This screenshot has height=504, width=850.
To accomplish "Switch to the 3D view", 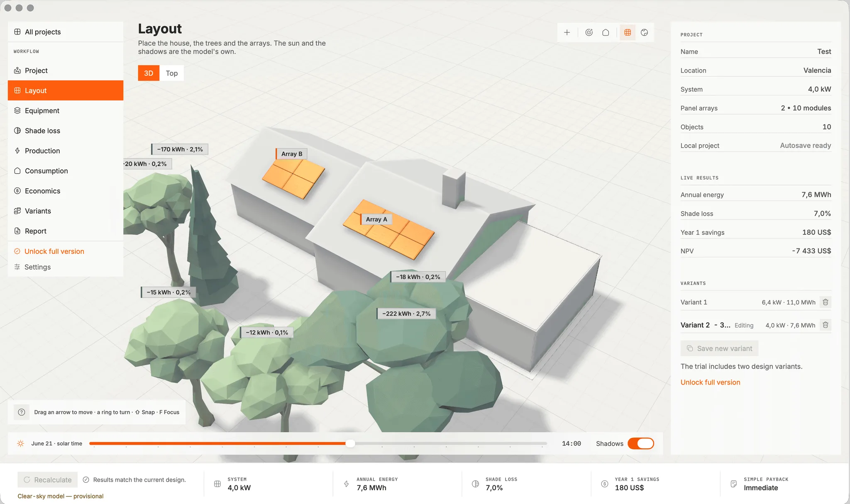I will coord(149,73).
